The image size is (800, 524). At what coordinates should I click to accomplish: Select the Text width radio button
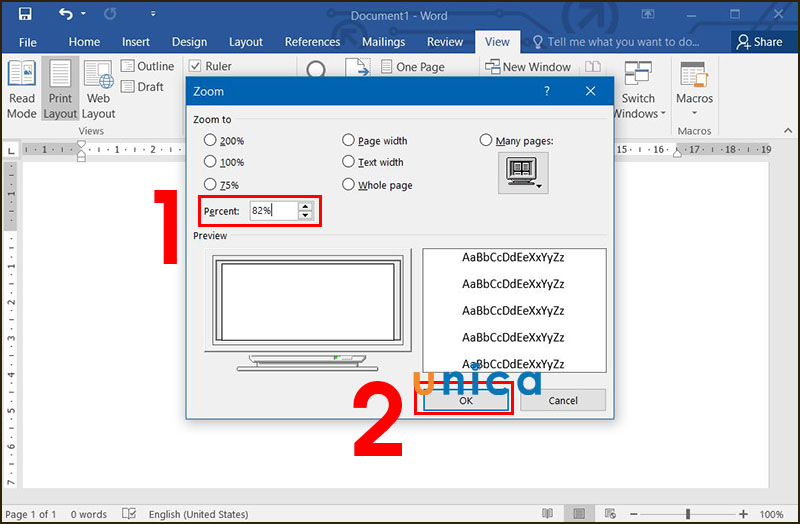click(x=348, y=161)
